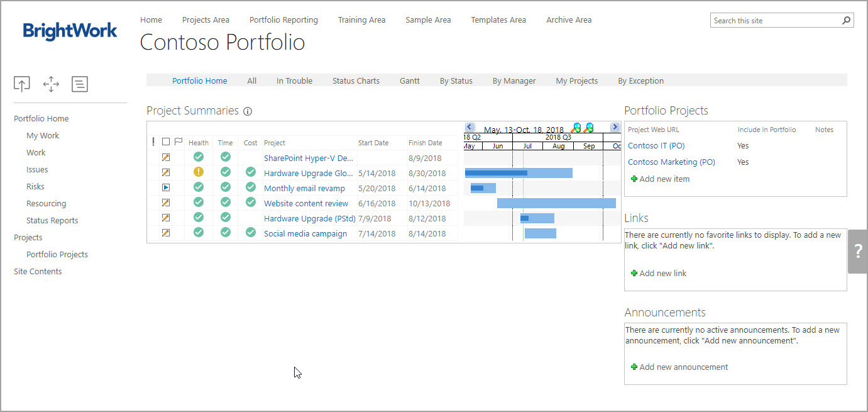Click the Finish Date column header

point(426,143)
